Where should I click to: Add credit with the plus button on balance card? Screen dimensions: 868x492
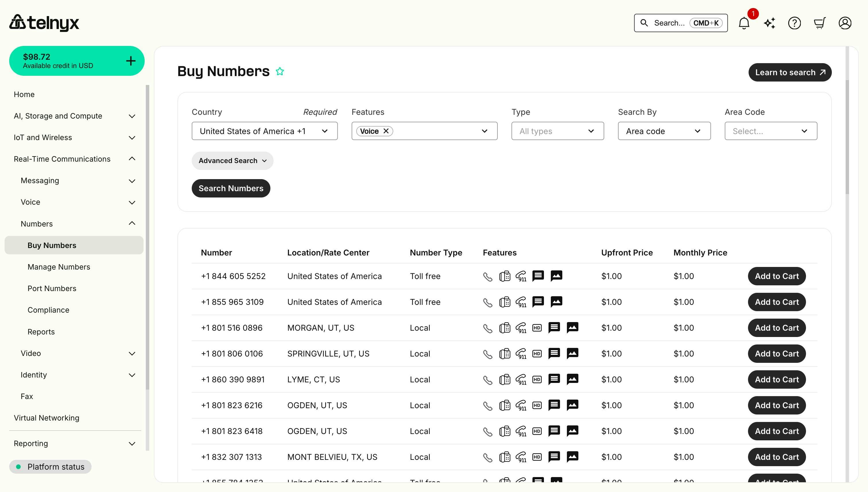pyautogui.click(x=130, y=61)
